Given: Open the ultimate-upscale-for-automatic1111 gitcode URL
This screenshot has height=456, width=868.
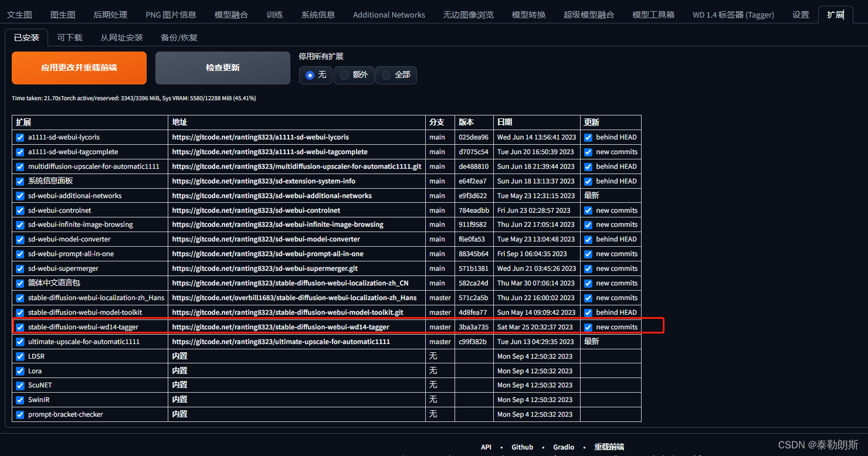Looking at the screenshot, I should (281, 342).
